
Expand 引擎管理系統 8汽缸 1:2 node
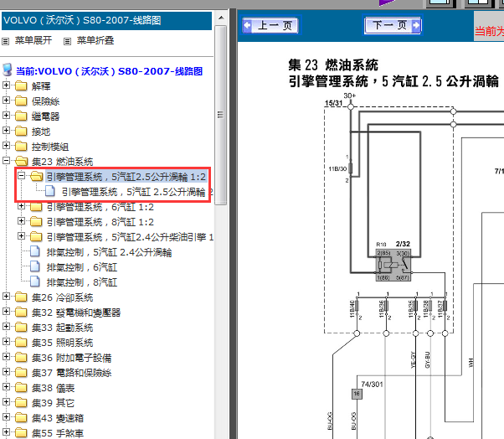point(21,221)
